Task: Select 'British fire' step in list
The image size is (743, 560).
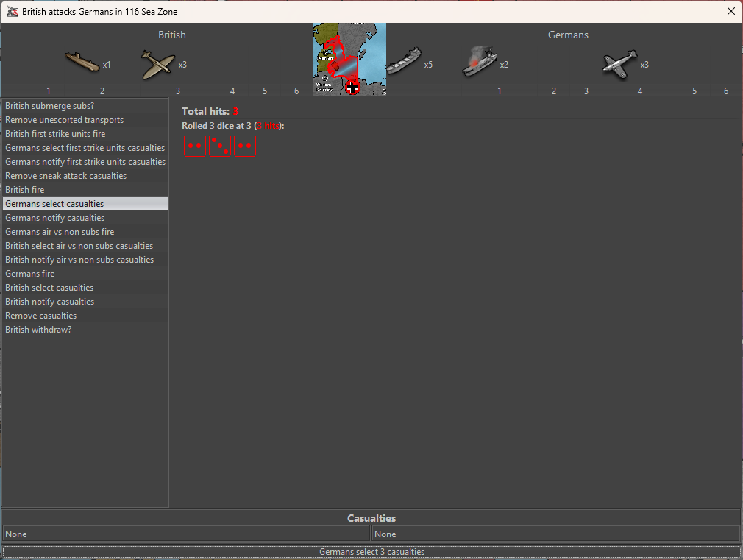Action: [x=25, y=190]
